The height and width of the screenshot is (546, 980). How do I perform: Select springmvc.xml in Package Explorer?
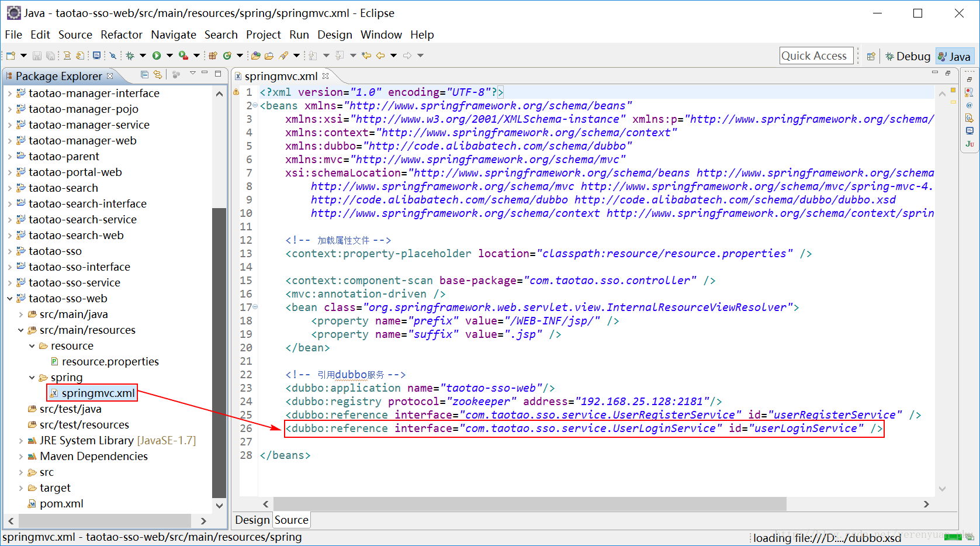[92, 393]
